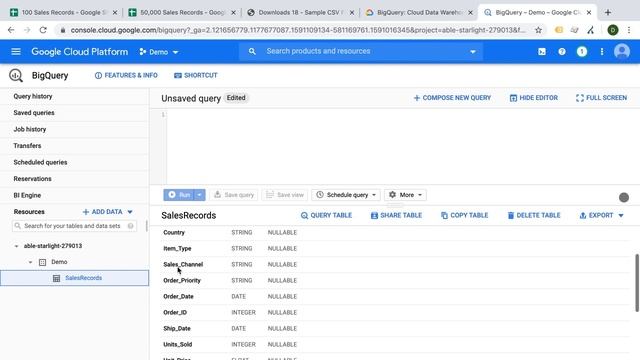The height and width of the screenshot is (360, 640).
Task: Click the Order_Date field name
Action: (x=178, y=296)
